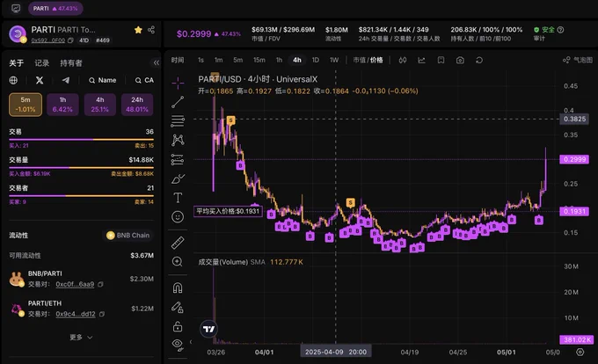Click the PARTI tab chip at top

55,9
